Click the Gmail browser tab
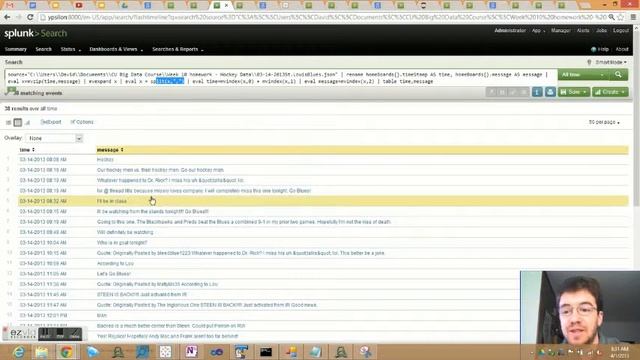The width and height of the screenshot is (640, 360). coord(10,5)
